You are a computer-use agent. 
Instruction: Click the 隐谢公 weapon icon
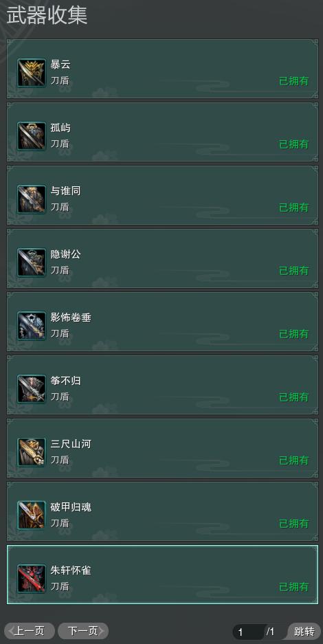coord(32,263)
